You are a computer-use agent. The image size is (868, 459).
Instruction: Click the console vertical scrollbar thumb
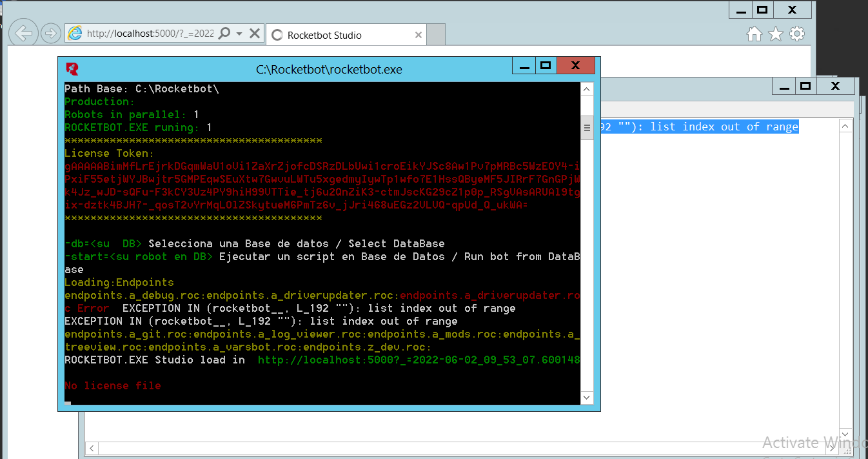pos(587,128)
